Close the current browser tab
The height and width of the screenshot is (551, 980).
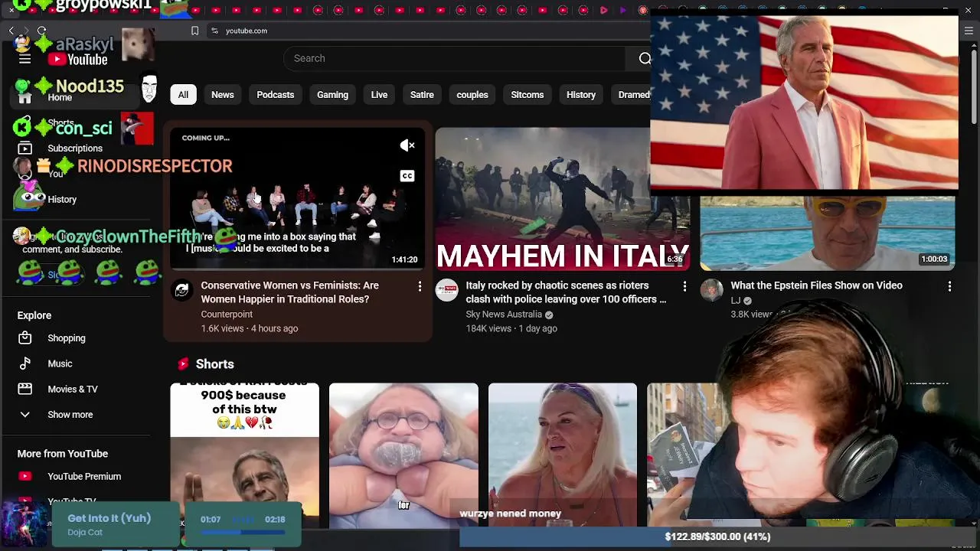point(11,10)
